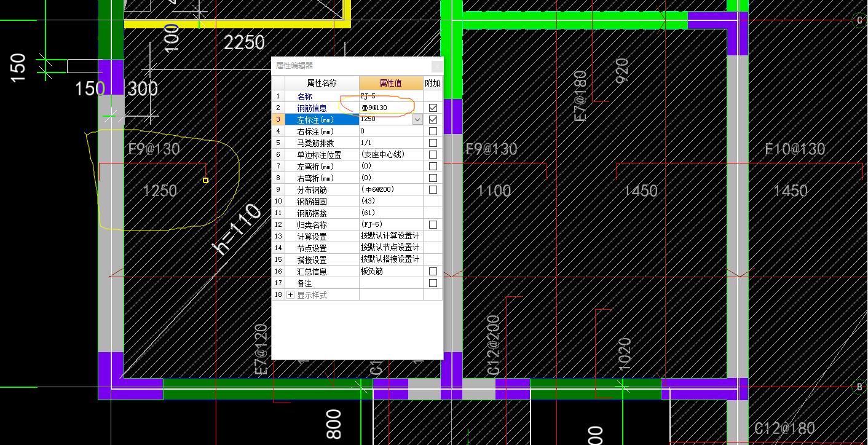Viewport: 868px width, 445px height.
Task: Click the 300 dimension label
Action: [143, 89]
